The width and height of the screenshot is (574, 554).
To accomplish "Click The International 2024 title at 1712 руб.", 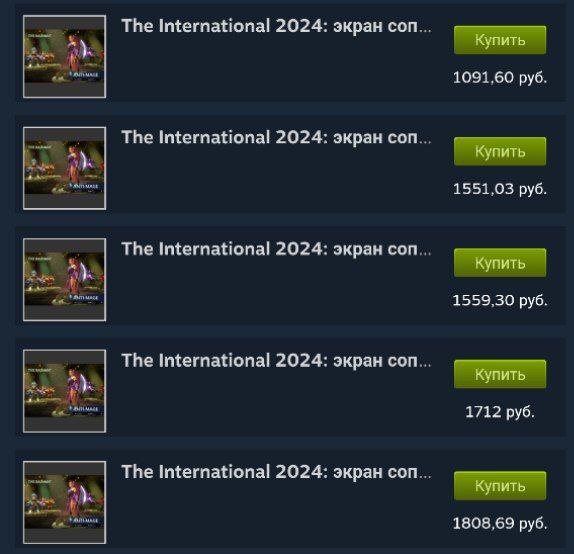I will click(276, 361).
